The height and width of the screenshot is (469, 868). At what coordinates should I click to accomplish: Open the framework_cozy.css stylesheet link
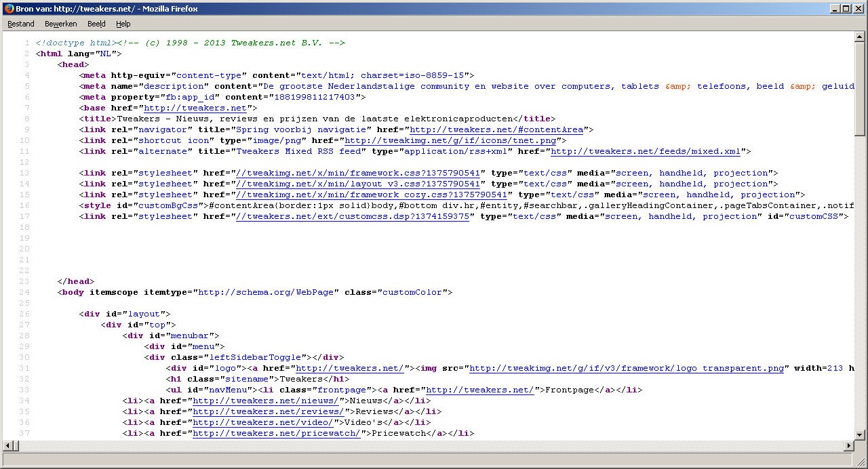point(372,195)
